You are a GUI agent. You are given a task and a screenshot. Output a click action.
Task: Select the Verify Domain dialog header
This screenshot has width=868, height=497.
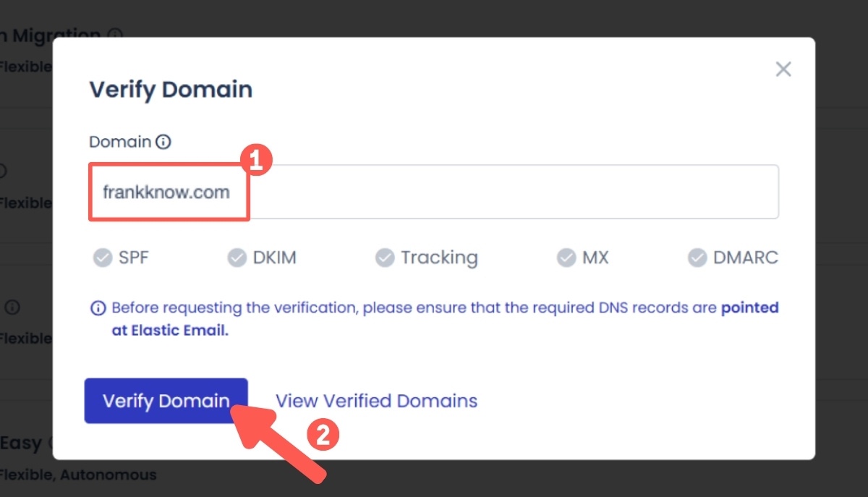pos(171,88)
